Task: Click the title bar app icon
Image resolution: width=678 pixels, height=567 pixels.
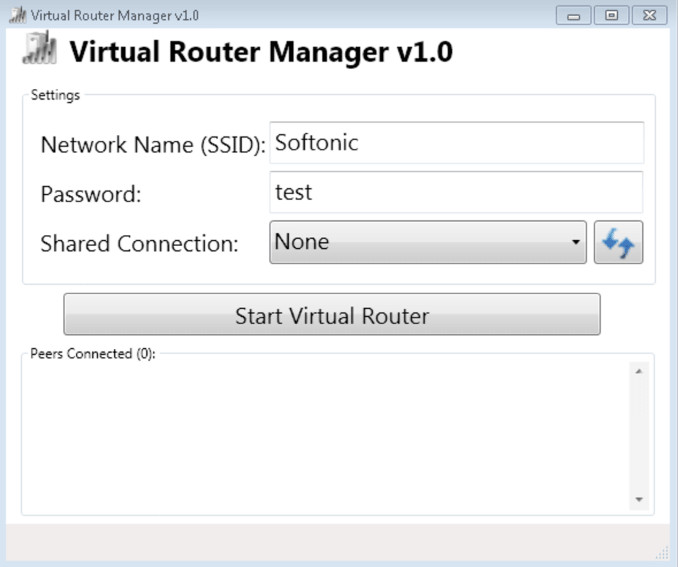Action: (x=18, y=16)
